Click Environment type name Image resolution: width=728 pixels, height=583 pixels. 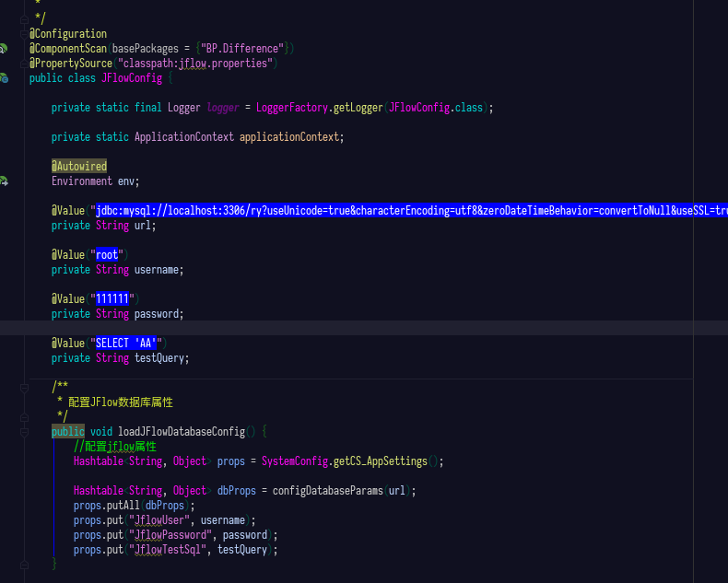[82, 181]
